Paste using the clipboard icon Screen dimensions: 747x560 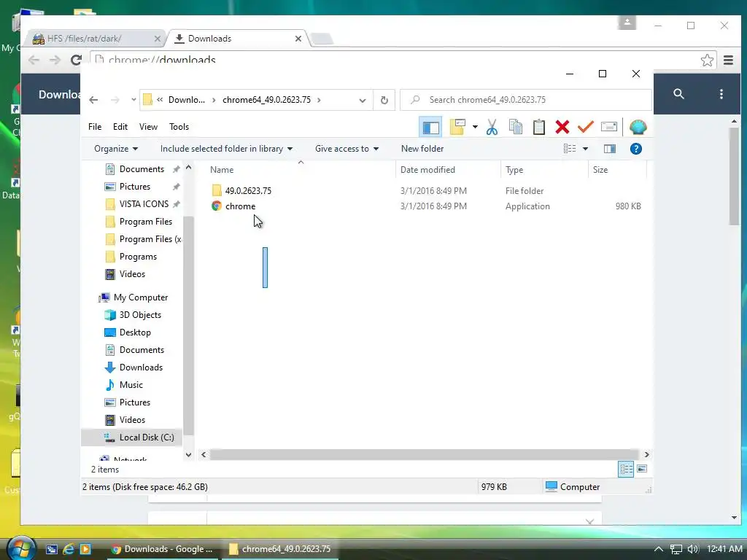pos(539,127)
